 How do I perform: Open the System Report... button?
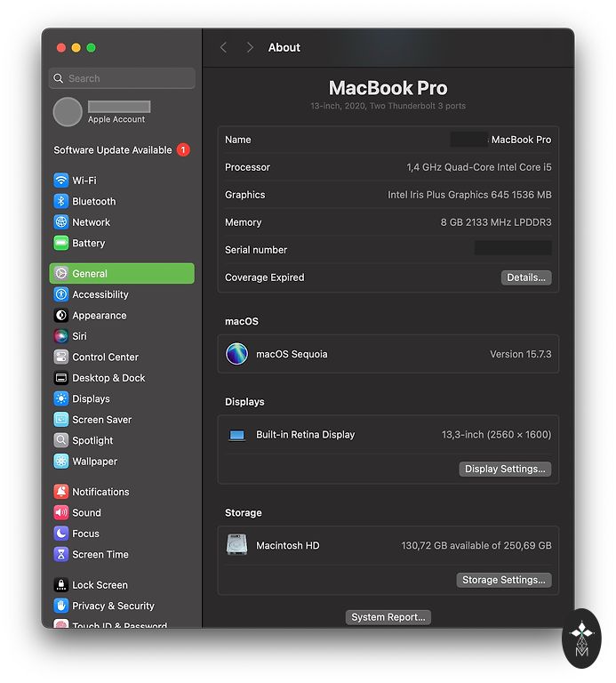click(388, 617)
